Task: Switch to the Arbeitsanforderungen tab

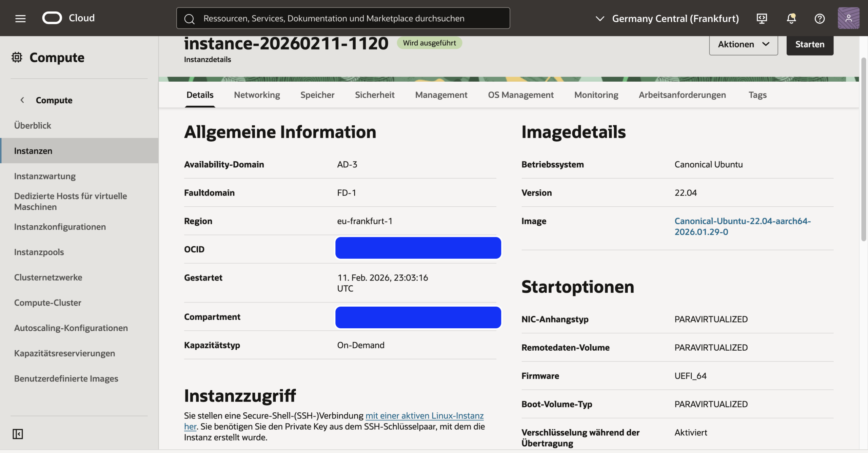Action: (682, 95)
